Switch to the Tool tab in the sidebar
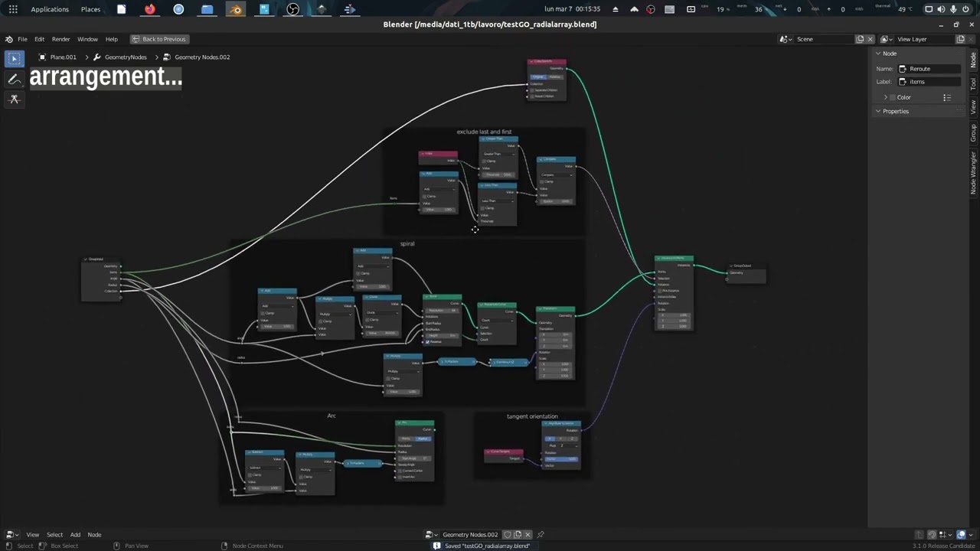Viewport: 980px width, 551px height. (x=974, y=82)
